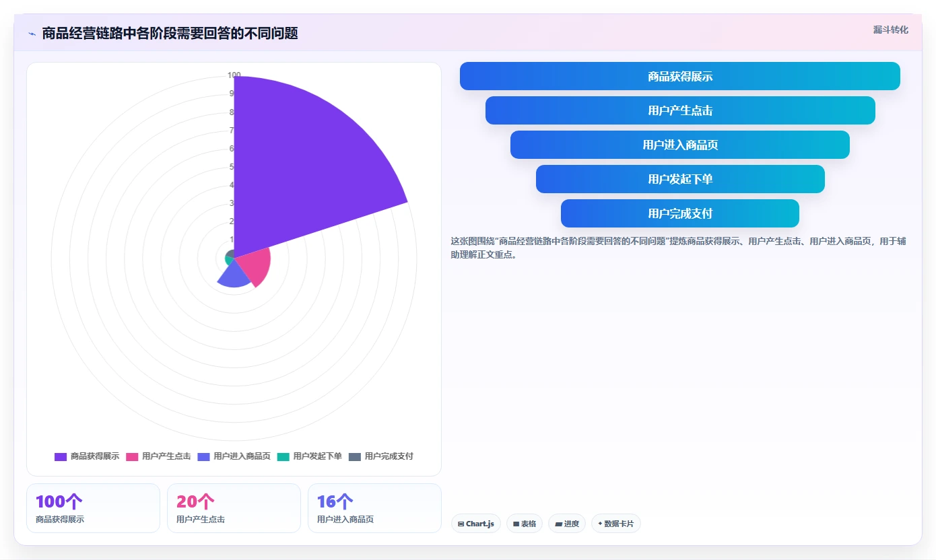The height and width of the screenshot is (560, 936).
Task: Select the 进度 tag
Action: [x=567, y=524]
